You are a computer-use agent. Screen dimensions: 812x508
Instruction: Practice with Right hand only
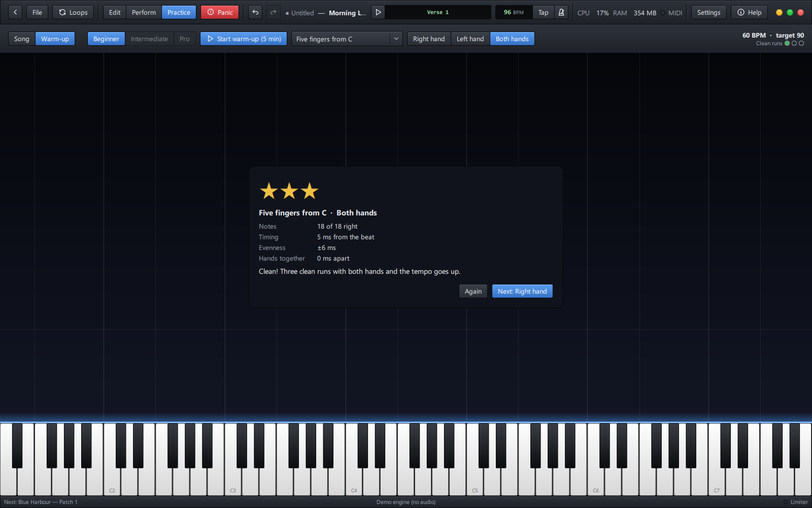point(429,39)
